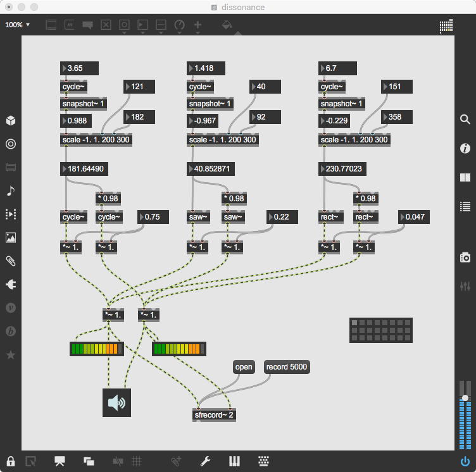The image size is (476, 472).
Task: Open the Max console list icon
Action: point(465,206)
